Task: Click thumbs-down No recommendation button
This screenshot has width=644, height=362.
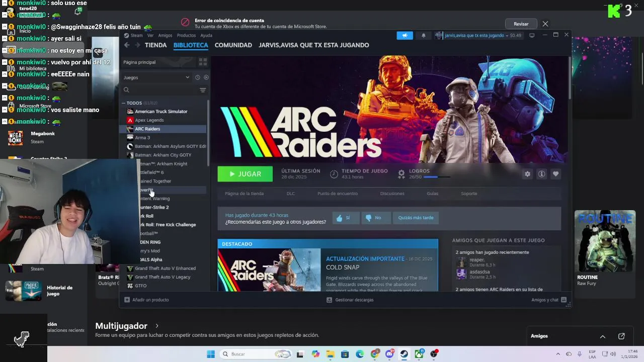Action: tap(375, 218)
